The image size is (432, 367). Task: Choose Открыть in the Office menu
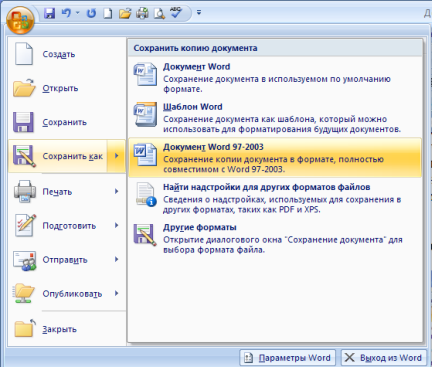click(67, 88)
